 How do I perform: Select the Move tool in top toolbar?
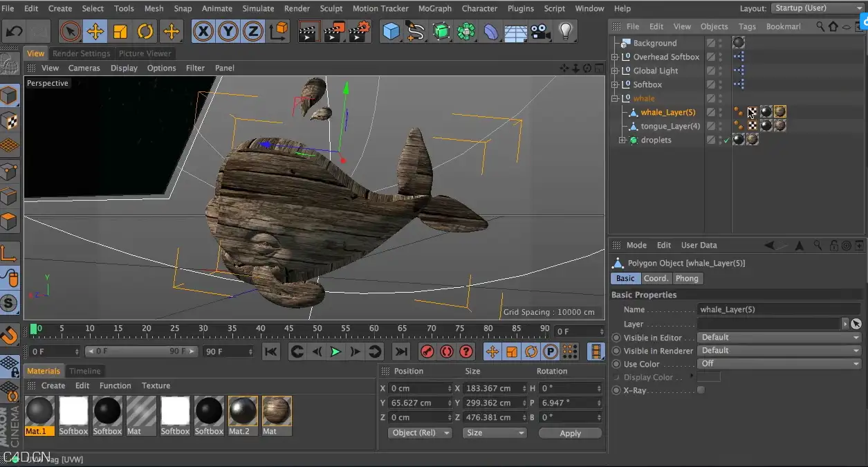(x=95, y=31)
